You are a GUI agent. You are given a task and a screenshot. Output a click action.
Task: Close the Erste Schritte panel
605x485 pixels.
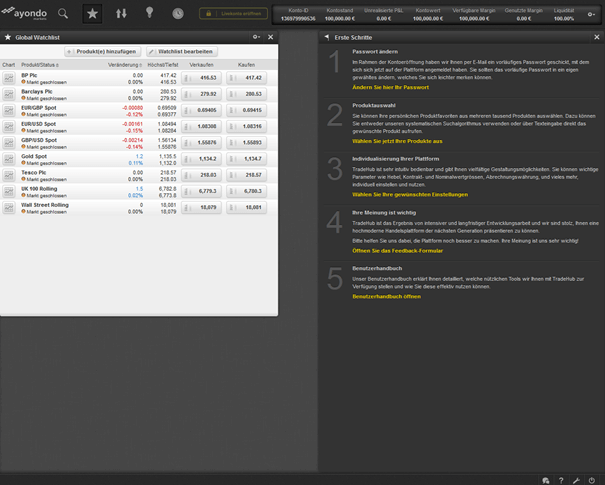597,37
